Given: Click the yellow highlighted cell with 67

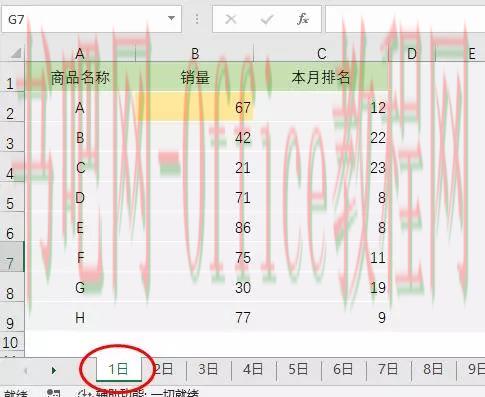Looking at the screenshot, I should (x=195, y=107).
